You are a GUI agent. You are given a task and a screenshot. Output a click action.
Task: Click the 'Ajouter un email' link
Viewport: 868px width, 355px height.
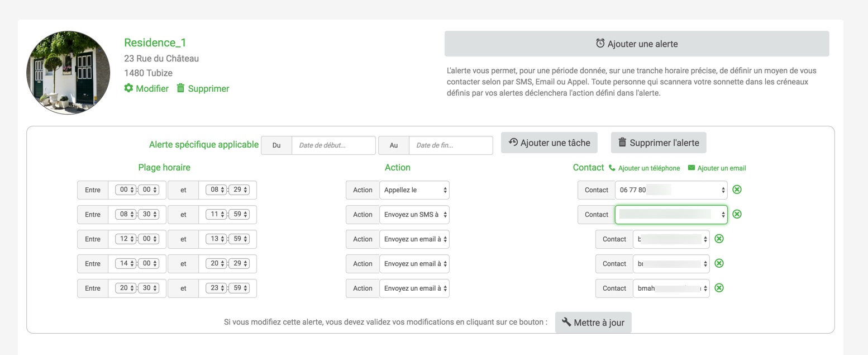(721, 168)
